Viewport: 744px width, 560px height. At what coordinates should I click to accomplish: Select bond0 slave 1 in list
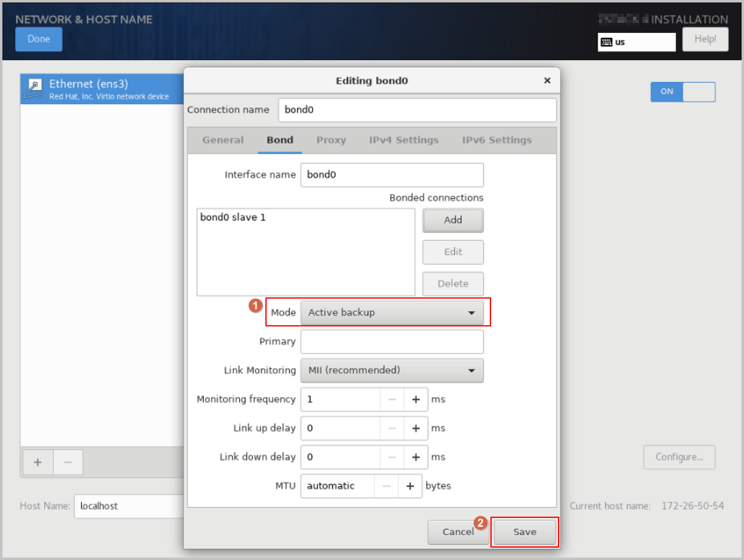coord(233,218)
